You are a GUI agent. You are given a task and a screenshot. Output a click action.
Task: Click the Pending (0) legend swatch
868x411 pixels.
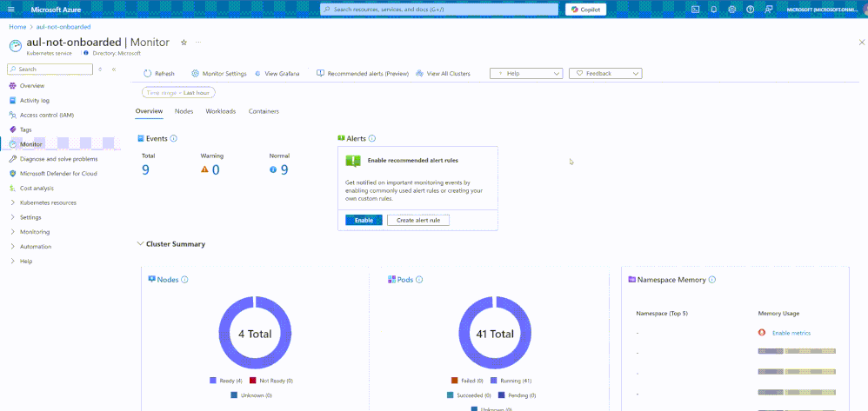[x=502, y=395]
